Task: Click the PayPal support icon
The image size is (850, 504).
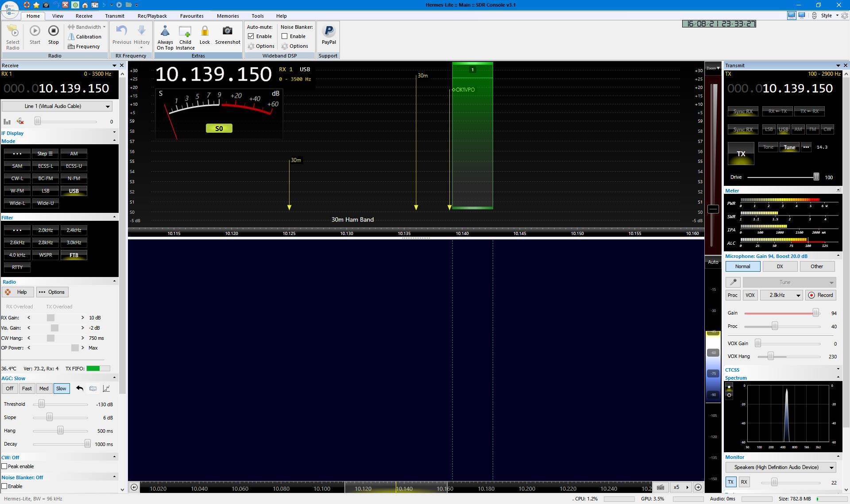Action: click(x=328, y=31)
